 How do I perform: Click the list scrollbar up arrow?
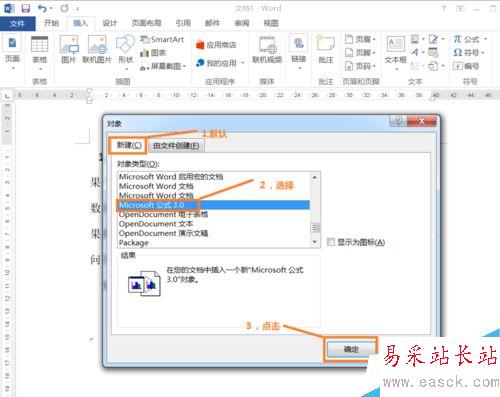[x=315, y=177]
